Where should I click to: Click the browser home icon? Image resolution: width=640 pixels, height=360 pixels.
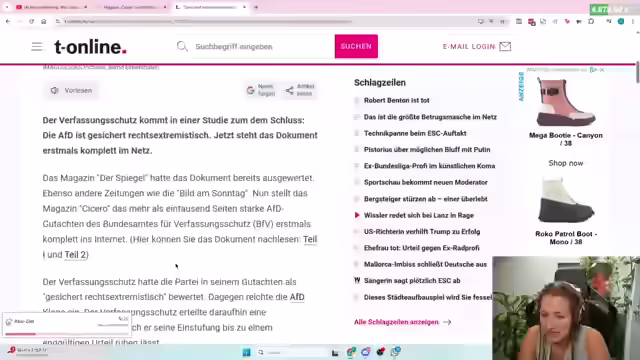(x=44, y=21)
